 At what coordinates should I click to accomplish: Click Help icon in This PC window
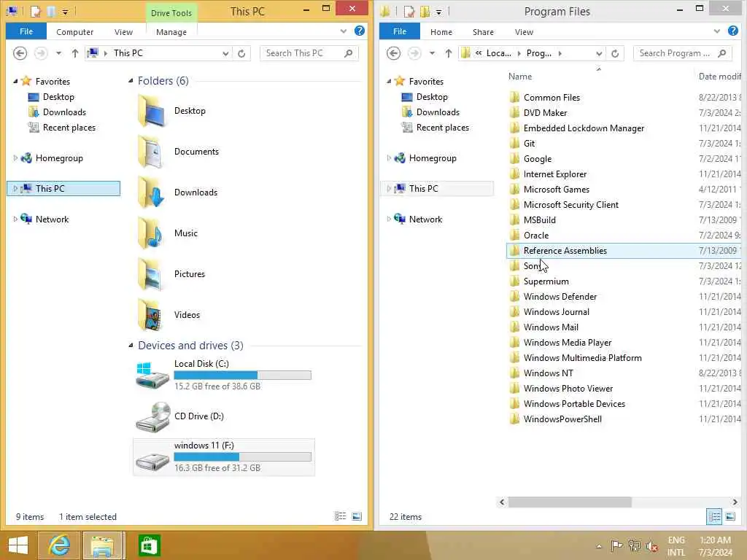coord(360,31)
